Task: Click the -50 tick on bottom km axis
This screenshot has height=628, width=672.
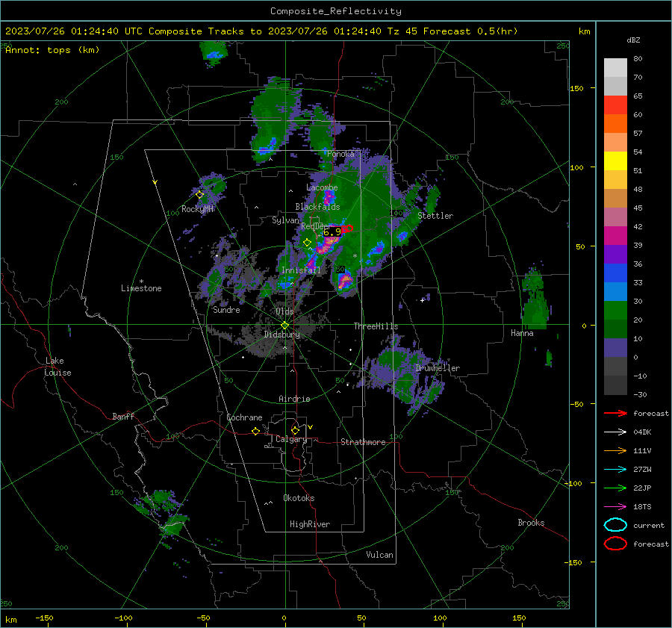Action: click(x=203, y=618)
